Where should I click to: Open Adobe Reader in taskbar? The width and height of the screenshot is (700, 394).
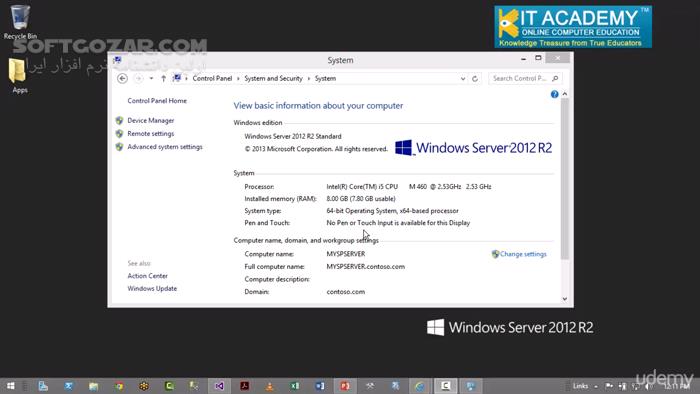[x=245, y=386]
